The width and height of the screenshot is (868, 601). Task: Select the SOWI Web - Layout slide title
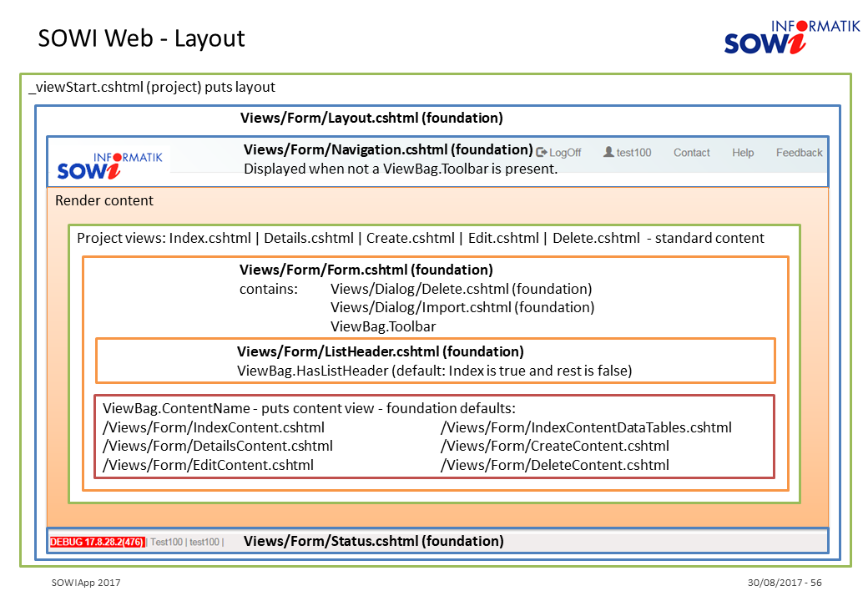click(x=141, y=38)
